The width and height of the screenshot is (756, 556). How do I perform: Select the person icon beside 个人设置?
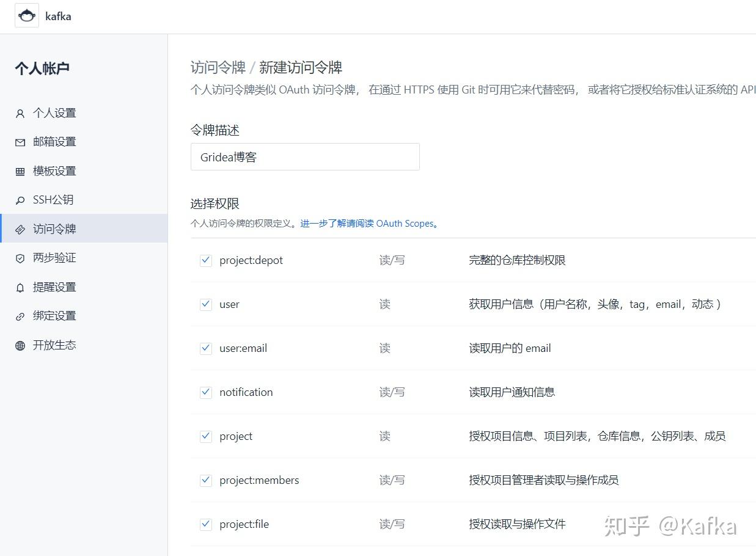pos(21,112)
